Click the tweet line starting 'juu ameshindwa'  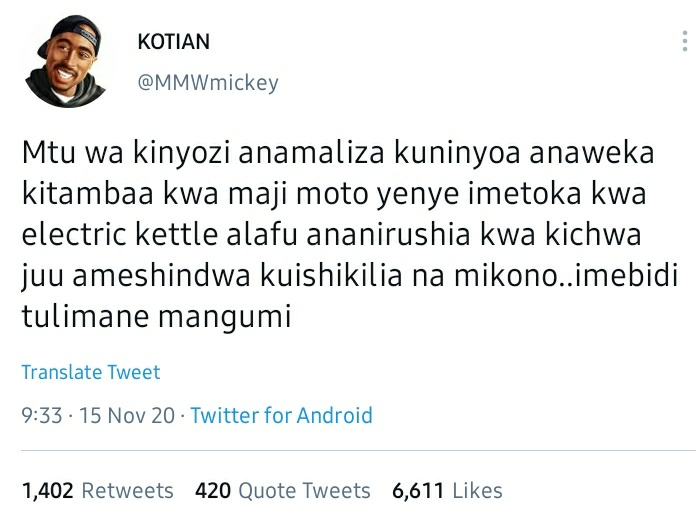click(x=350, y=276)
